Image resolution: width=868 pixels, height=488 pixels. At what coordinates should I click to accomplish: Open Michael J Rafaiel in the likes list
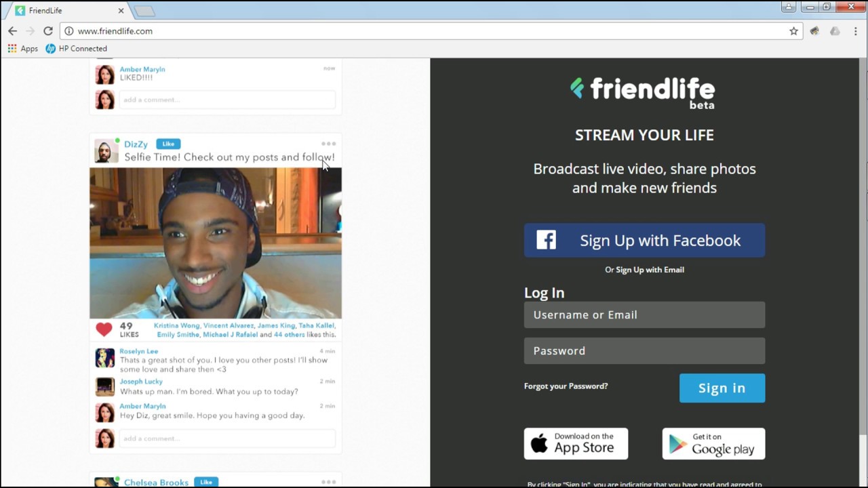(231, 335)
